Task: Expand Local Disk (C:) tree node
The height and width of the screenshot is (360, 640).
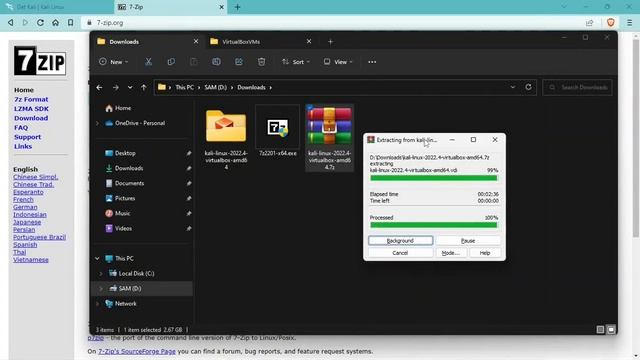Action: [x=101, y=273]
